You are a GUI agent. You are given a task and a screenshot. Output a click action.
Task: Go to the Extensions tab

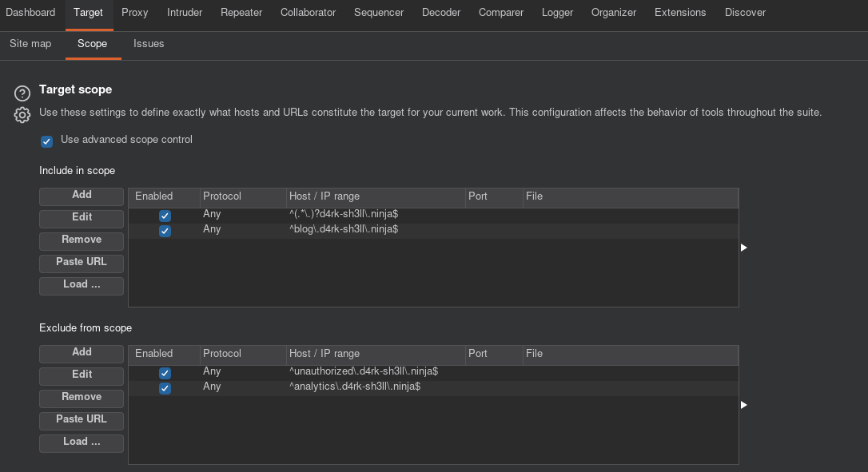[x=680, y=12]
